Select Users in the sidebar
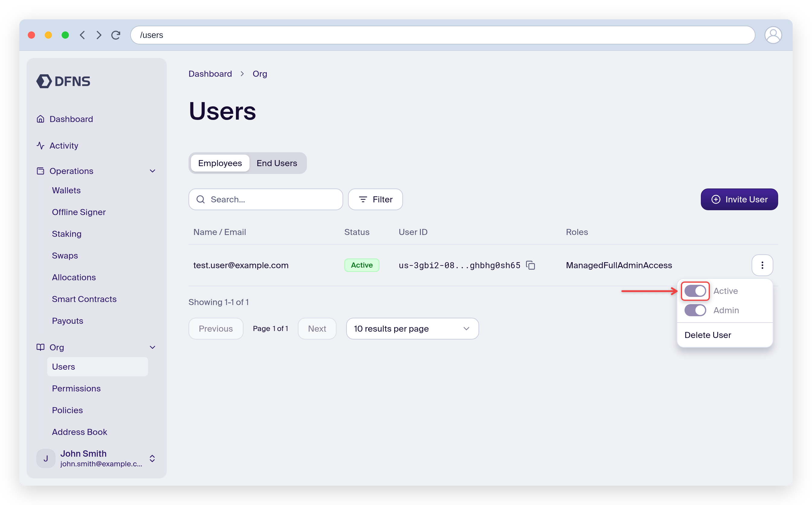The image size is (812, 505). point(98,367)
